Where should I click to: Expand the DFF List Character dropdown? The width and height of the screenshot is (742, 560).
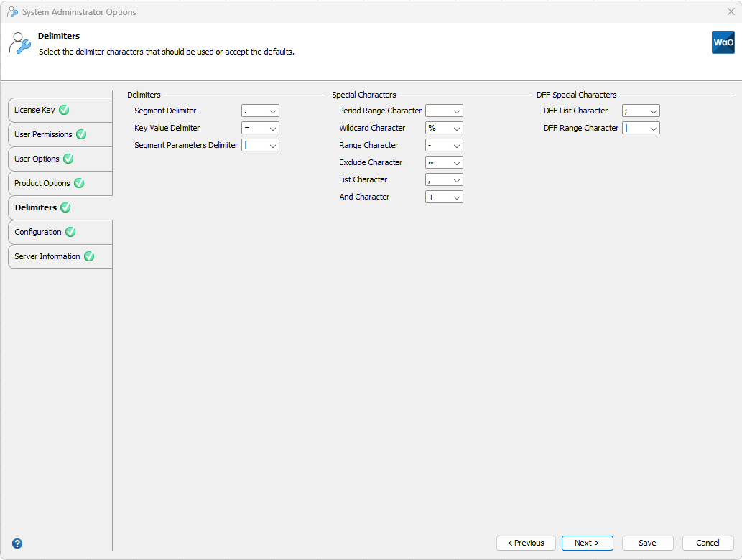click(654, 111)
